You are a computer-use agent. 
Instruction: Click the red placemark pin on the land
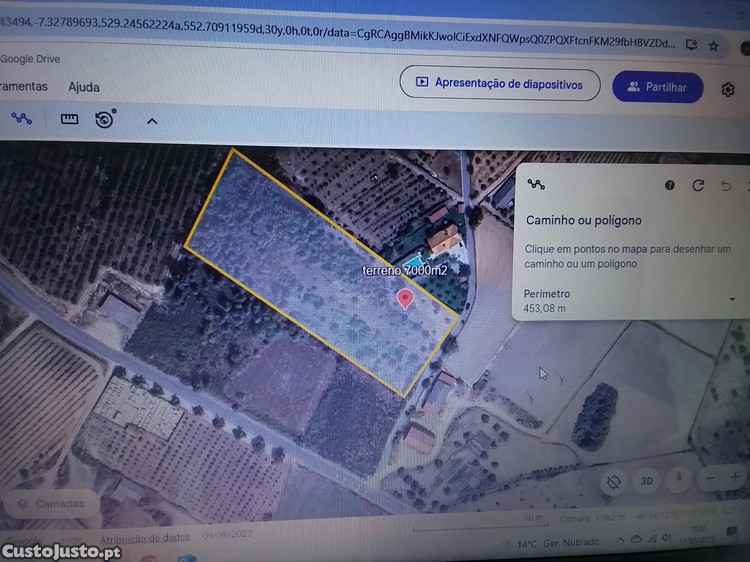point(405,298)
